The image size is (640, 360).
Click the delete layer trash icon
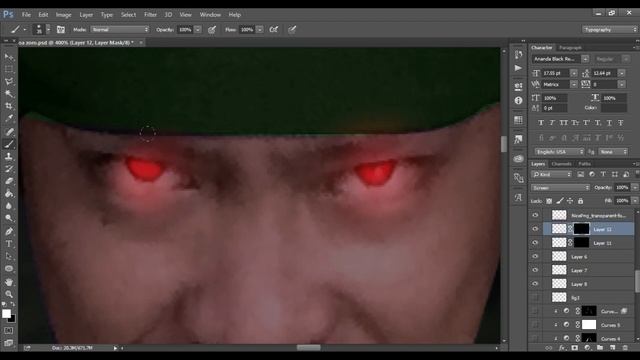tap(625, 348)
